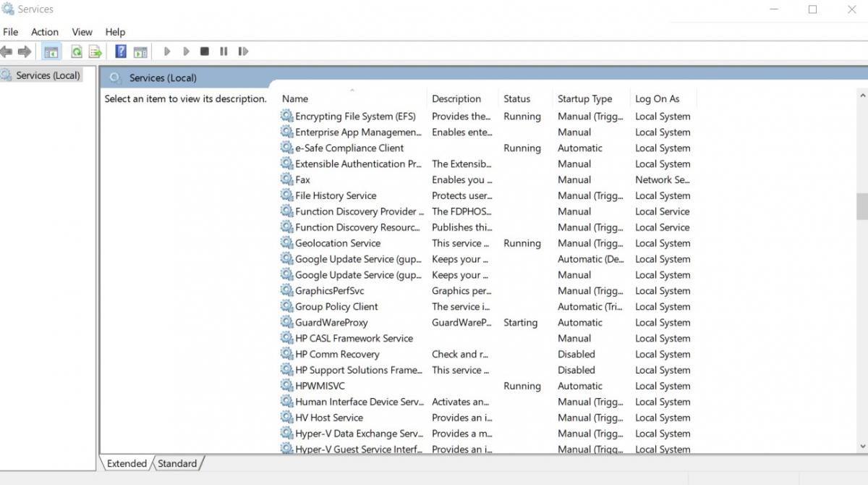Select the e-Safe Compliance Client gear icon
The image size is (868, 485).
(287, 148)
